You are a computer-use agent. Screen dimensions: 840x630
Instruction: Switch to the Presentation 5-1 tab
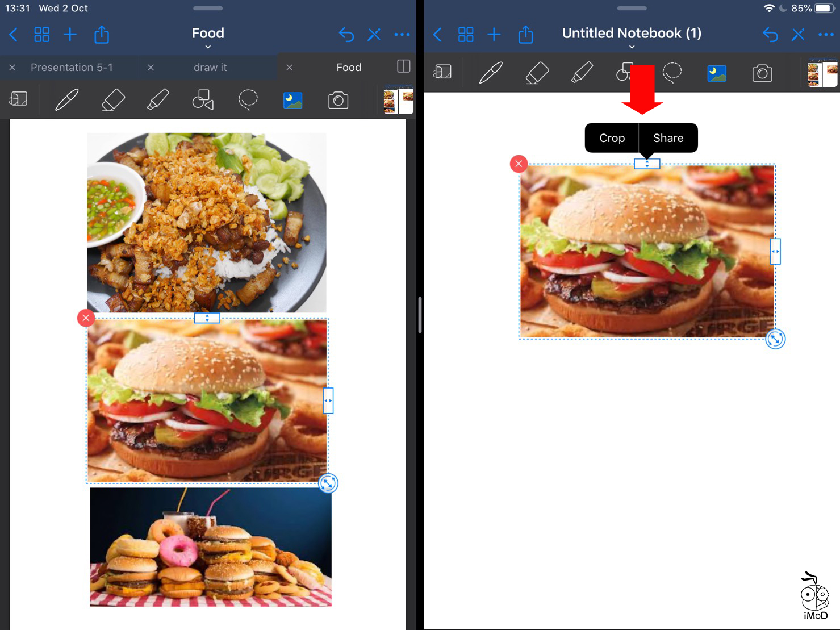coord(72,68)
